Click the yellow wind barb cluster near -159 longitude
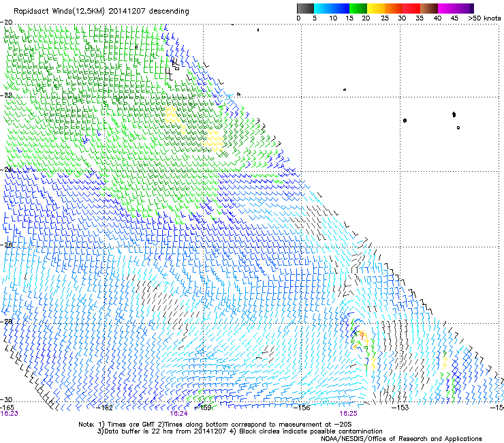The width and height of the screenshot is (504, 443). tap(213, 140)
